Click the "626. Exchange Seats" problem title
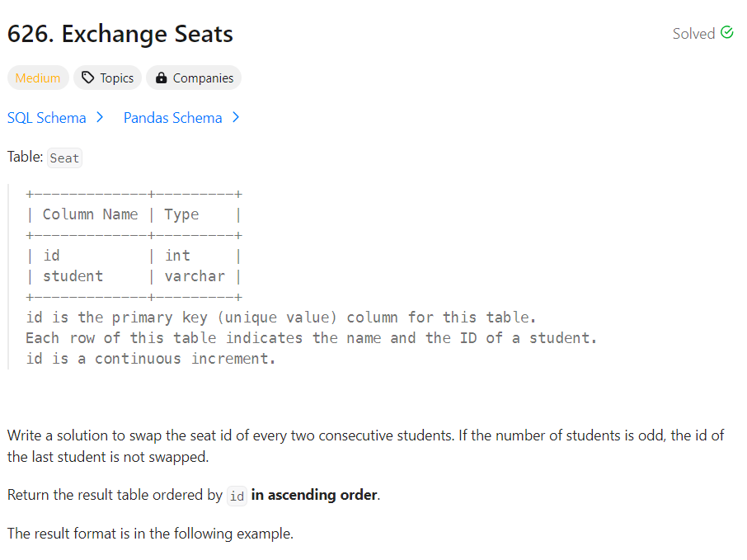747x560 pixels. tap(120, 34)
